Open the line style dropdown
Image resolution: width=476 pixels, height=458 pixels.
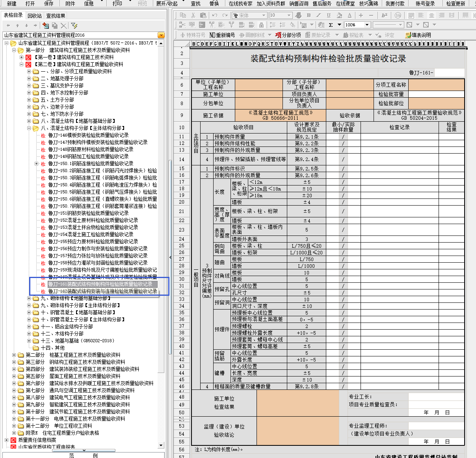pyautogui.click(x=400, y=25)
